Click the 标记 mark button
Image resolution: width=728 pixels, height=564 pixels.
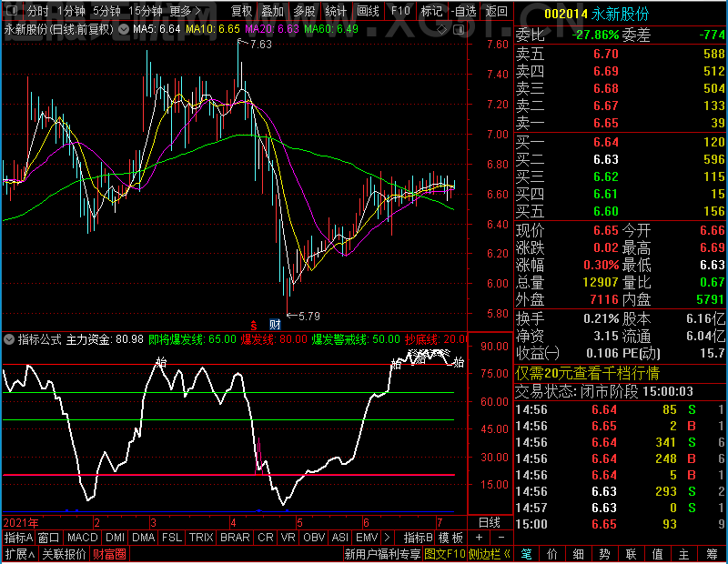click(431, 11)
